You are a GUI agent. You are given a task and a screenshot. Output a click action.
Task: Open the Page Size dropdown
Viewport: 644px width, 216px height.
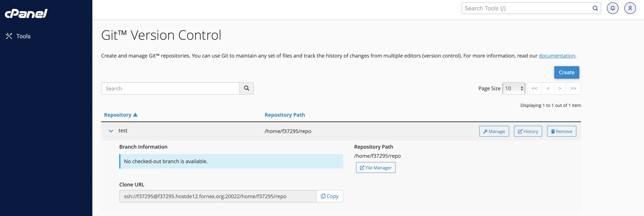pyautogui.click(x=514, y=88)
